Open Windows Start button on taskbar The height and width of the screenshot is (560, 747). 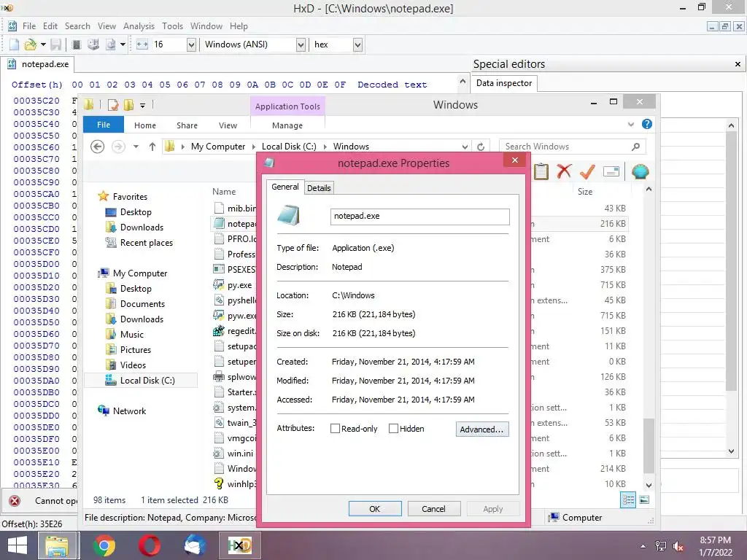point(18,545)
